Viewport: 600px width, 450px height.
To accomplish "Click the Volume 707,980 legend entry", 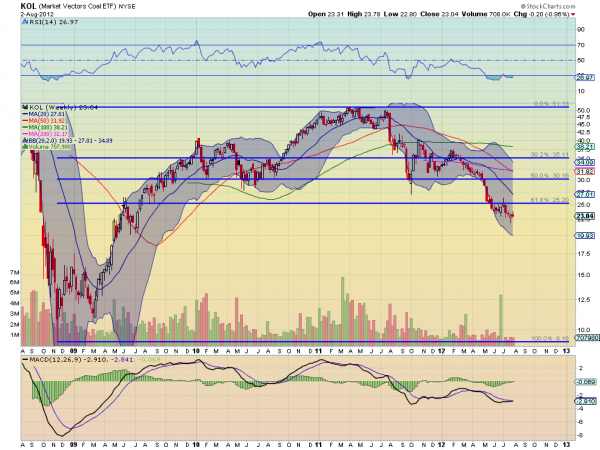I will point(49,147).
